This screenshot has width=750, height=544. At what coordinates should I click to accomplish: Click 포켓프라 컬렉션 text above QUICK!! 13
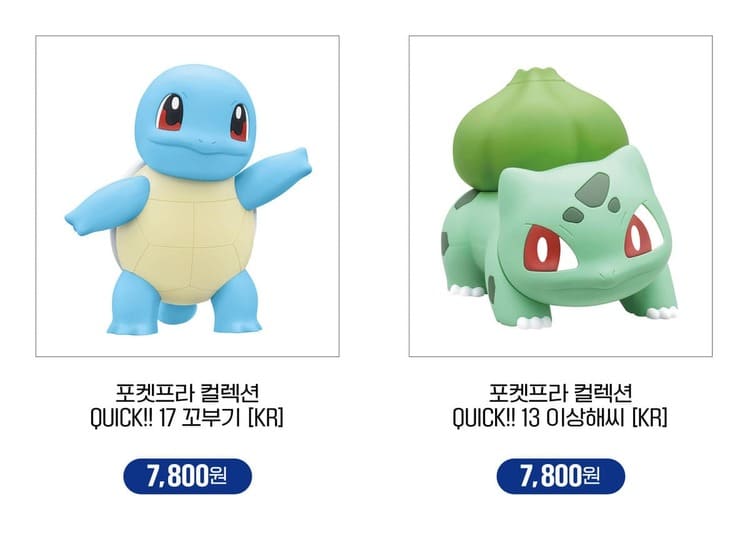[561, 393]
